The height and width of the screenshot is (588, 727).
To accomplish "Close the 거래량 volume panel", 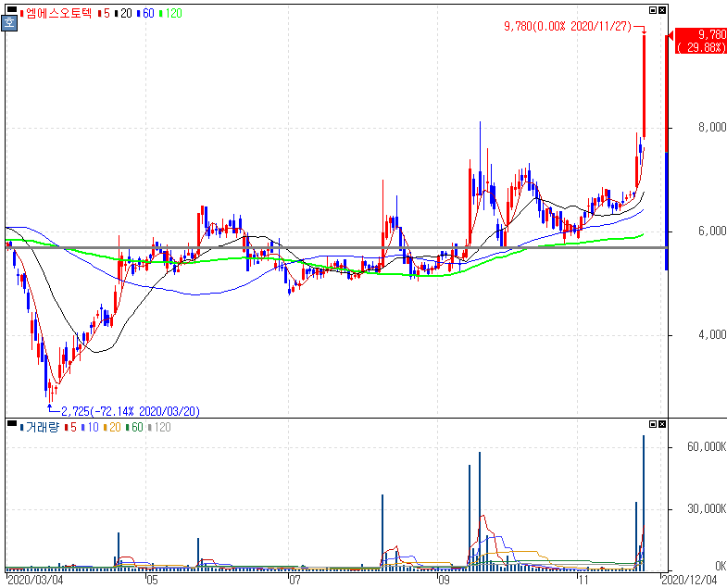I will click(x=662, y=424).
